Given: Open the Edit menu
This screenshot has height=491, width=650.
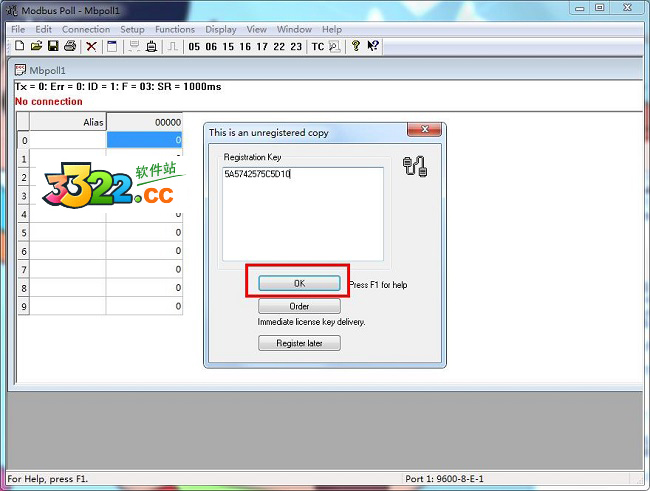Looking at the screenshot, I should coord(44,29).
